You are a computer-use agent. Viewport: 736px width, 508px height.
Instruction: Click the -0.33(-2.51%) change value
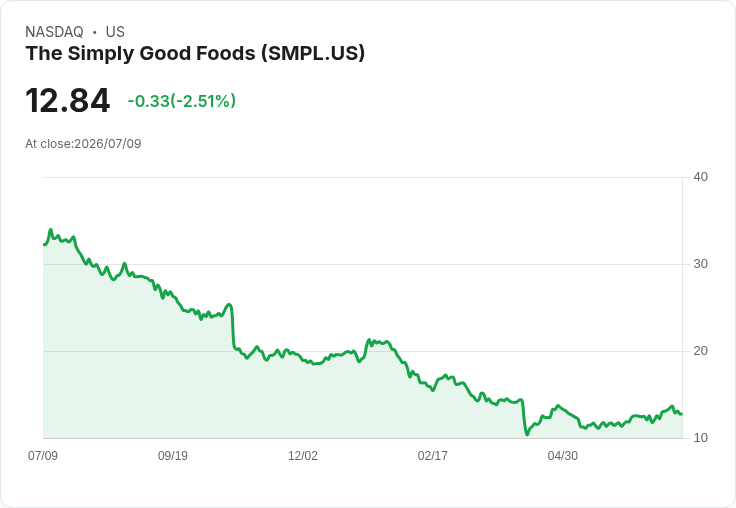click(x=182, y=101)
